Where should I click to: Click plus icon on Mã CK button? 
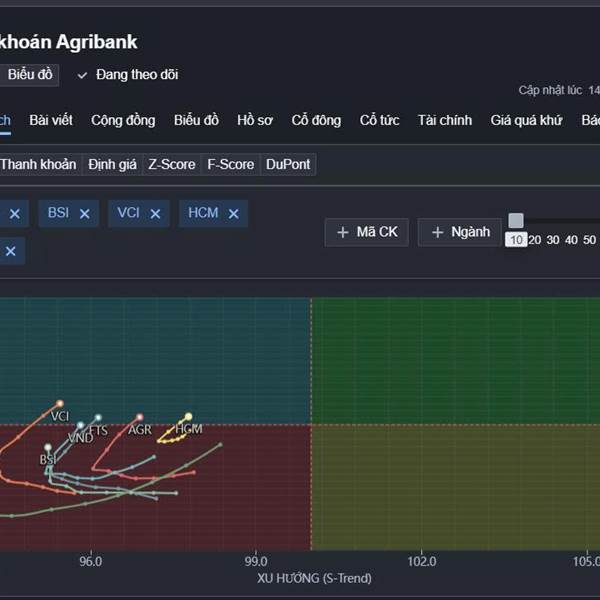pos(343,232)
